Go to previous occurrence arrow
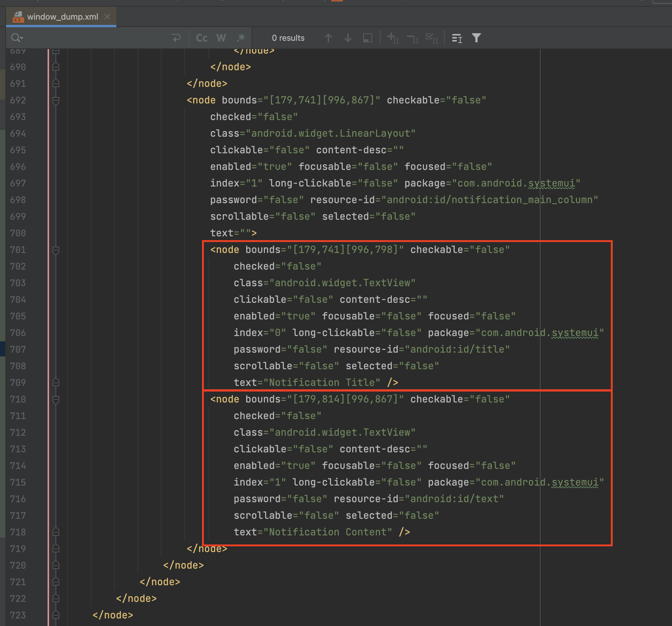The height and width of the screenshot is (626, 672). pyautogui.click(x=328, y=38)
